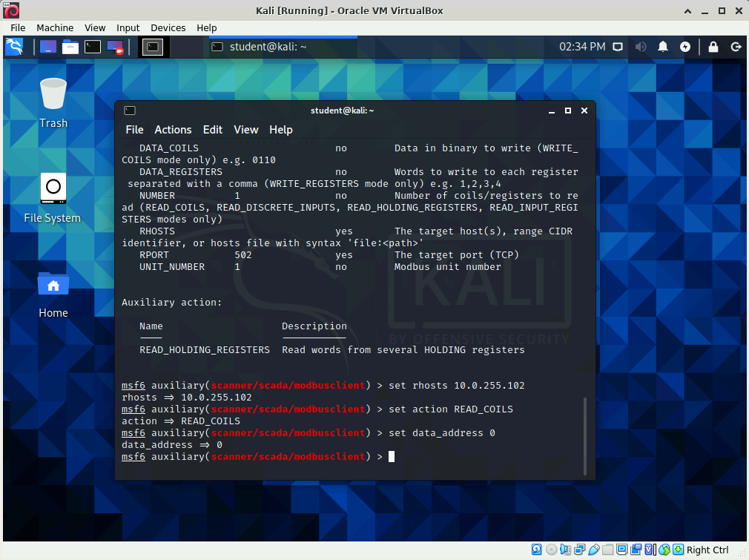Open the terminal View menu
Screen dimensions: 749x560
click(x=246, y=130)
